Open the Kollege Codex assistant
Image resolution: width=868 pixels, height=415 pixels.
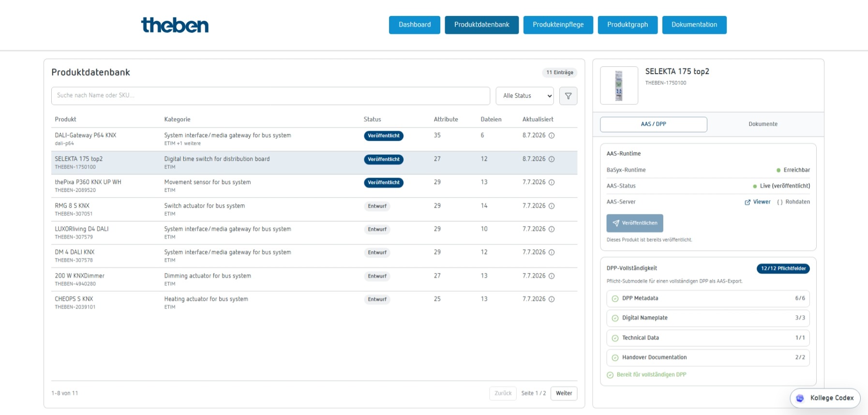(825, 398)
